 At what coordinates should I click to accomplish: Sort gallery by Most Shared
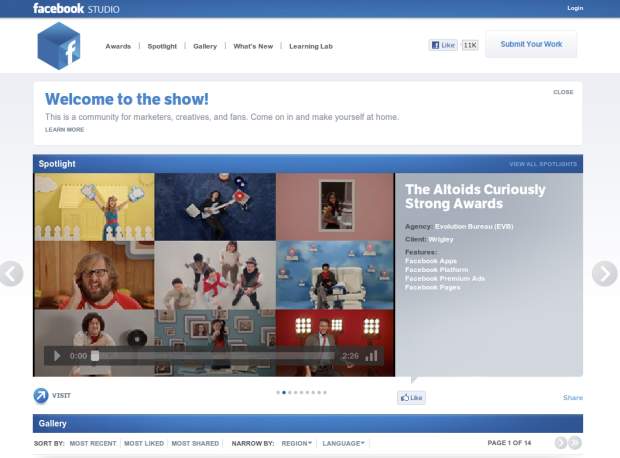point(195,444)
